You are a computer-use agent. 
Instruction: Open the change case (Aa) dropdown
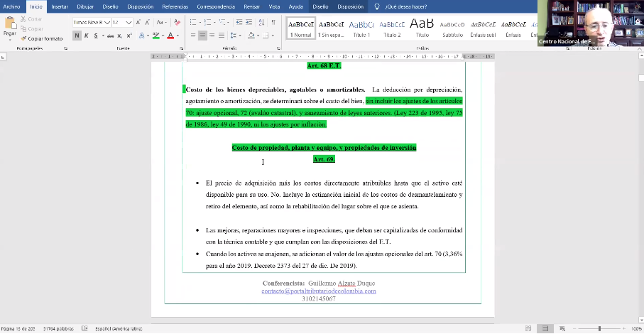[161, 23]
